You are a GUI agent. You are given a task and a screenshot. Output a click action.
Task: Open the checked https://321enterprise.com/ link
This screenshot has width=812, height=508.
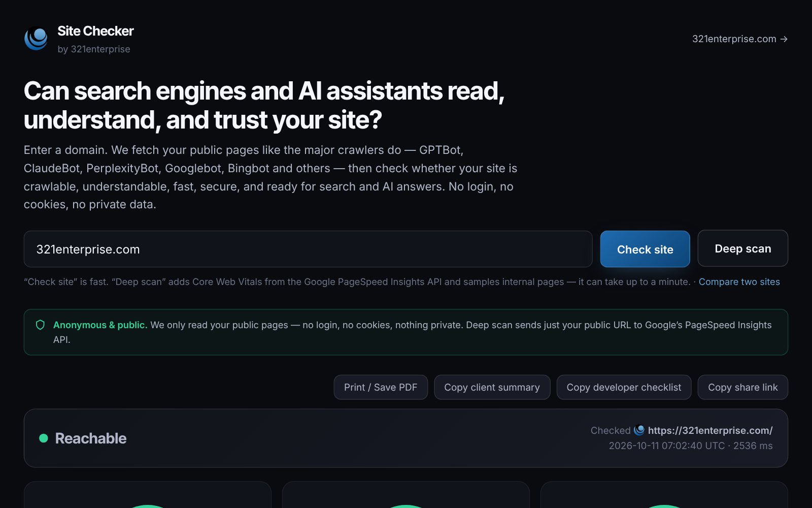coord(710,430)
